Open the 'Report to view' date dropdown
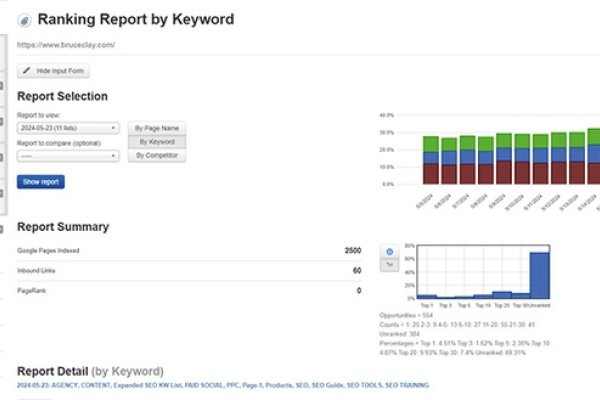 pyautogui.click(x=69, y=128)
